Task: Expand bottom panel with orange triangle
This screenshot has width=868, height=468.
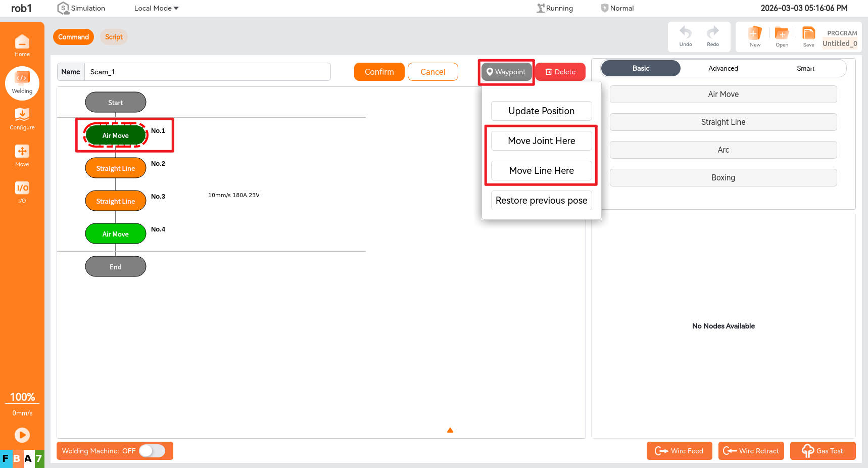Action: [450, 430]
